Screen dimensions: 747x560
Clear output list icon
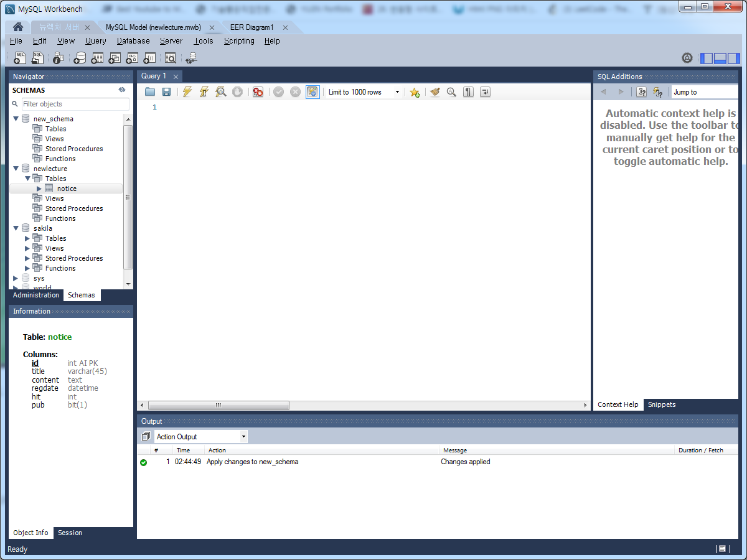click(x=146, y=437)
